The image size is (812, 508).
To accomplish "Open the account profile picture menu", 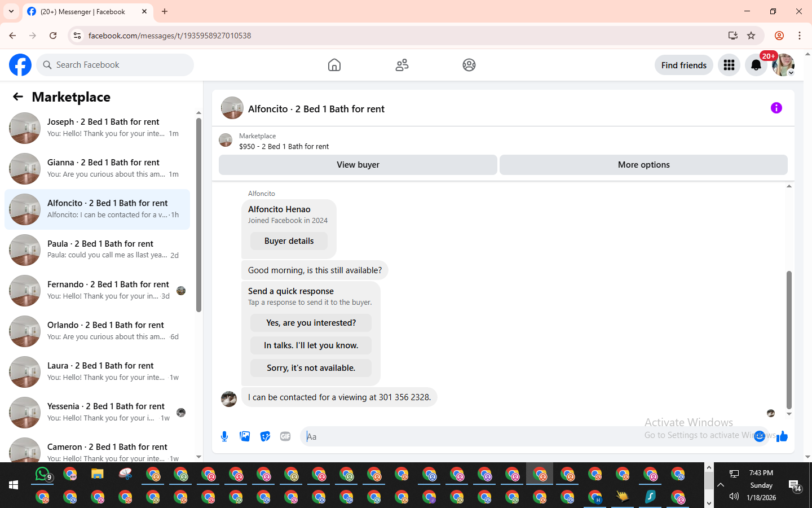I will tap(783, 65).
